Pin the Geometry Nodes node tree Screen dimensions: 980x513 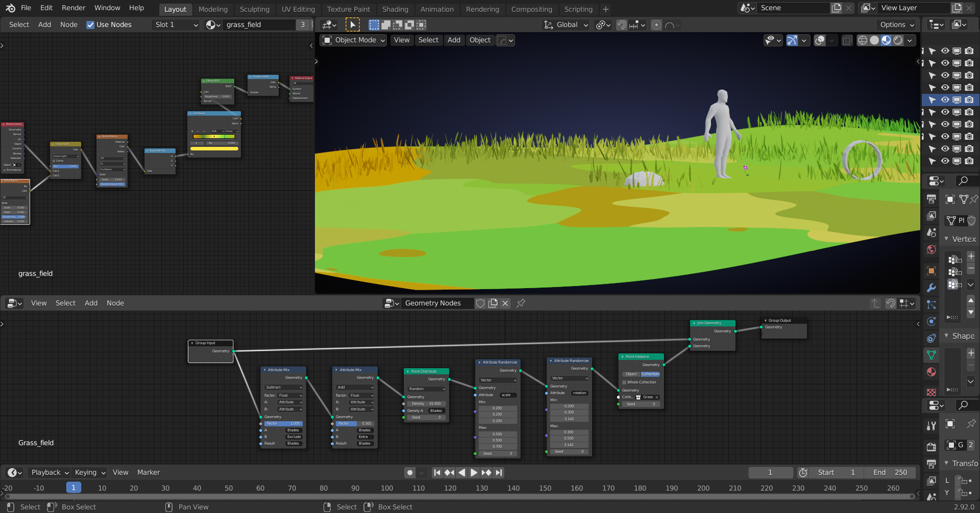[521, 303]
